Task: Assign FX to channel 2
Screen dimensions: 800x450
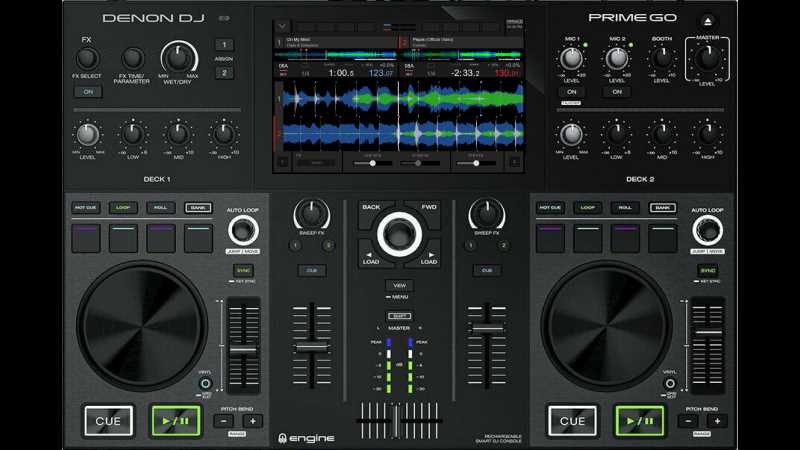Action: (x=224, y=73)
